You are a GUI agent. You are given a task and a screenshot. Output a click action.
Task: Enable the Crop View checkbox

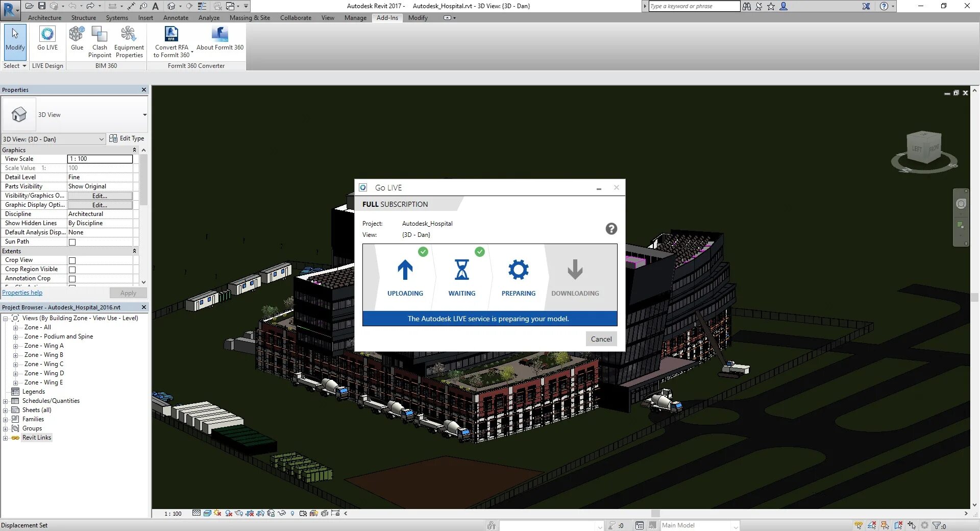click(72, 260)
